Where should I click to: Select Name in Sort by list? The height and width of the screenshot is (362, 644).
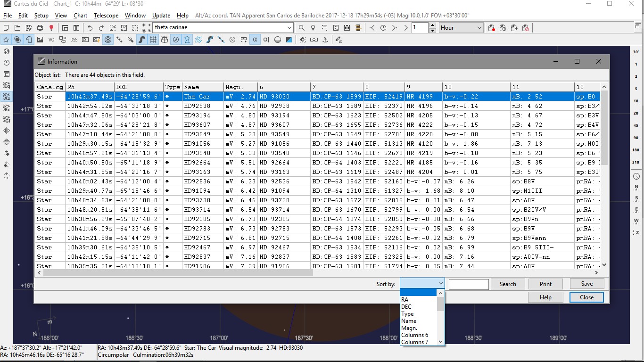[409, 321]
